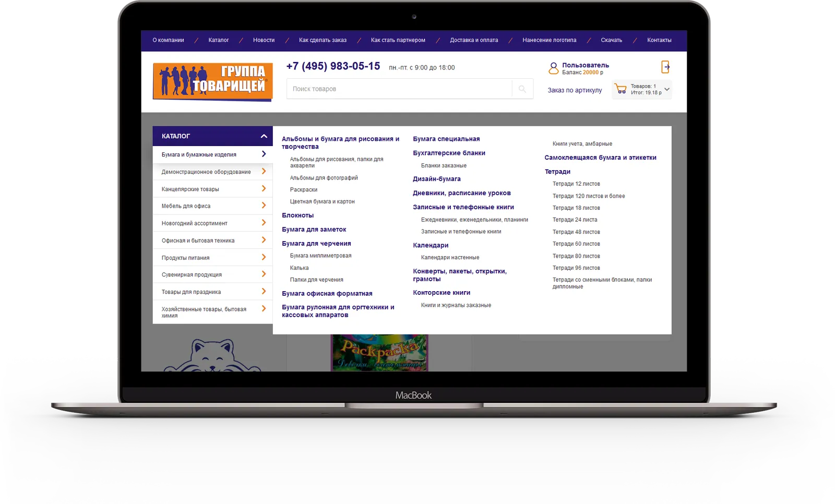
Task: Go to Доставка и оплата page
Action: click(474, 40)
